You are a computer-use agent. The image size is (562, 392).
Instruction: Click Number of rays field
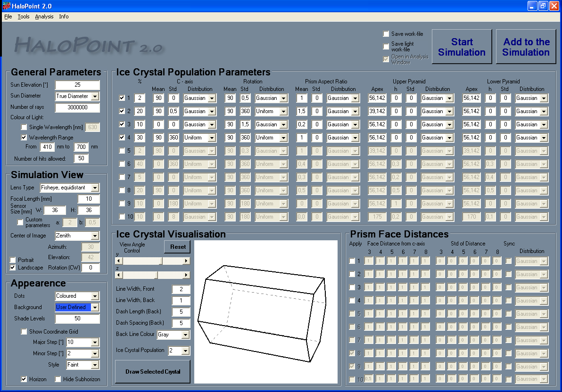77,107
